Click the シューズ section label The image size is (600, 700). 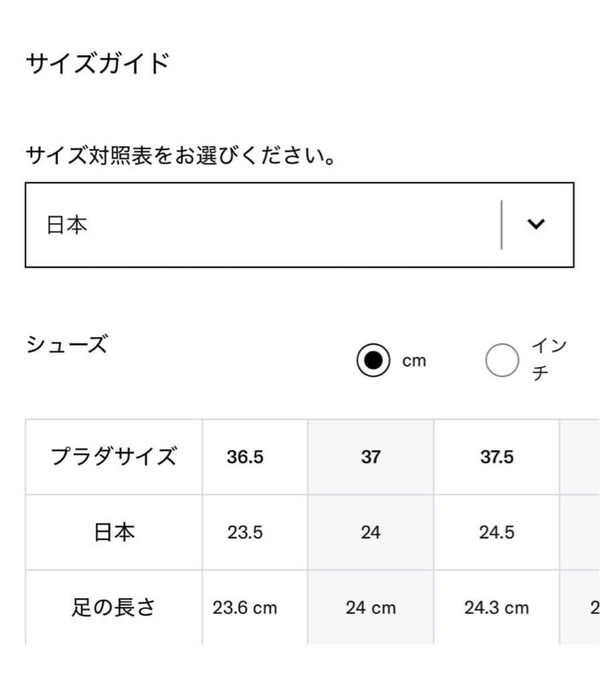(x=66, y=345)
